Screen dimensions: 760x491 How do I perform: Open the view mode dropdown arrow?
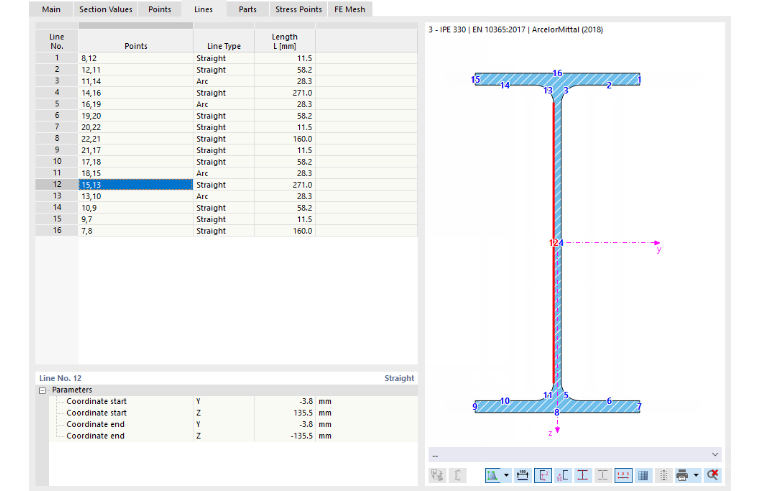(x=507, y=475)
